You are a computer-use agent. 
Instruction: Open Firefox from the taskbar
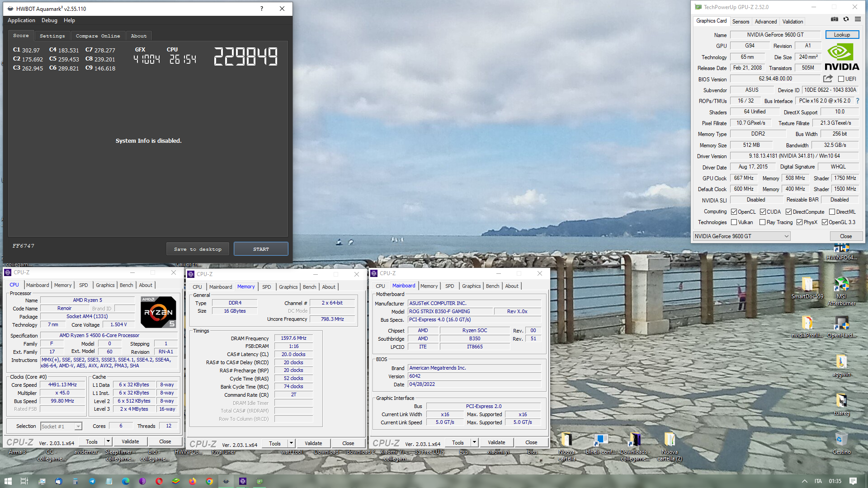pos(193,481)
